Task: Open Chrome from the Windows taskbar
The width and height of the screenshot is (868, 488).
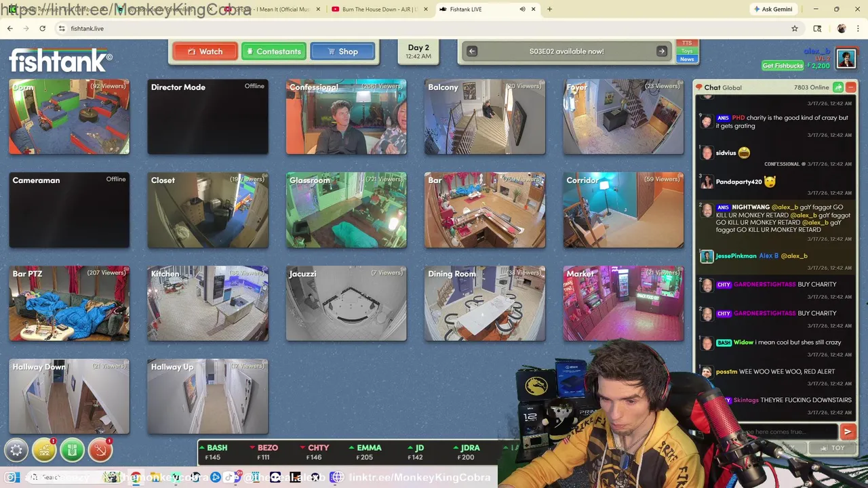Action: 136,477
